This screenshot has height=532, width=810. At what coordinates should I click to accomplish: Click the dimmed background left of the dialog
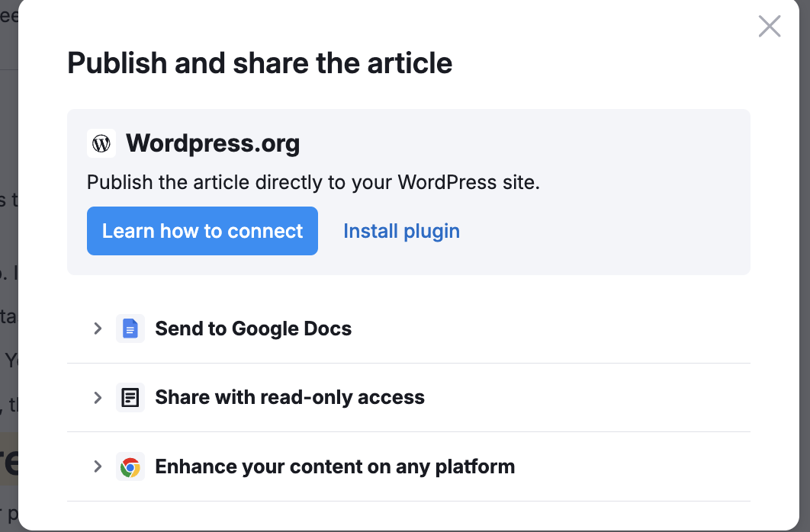point(8,267)
